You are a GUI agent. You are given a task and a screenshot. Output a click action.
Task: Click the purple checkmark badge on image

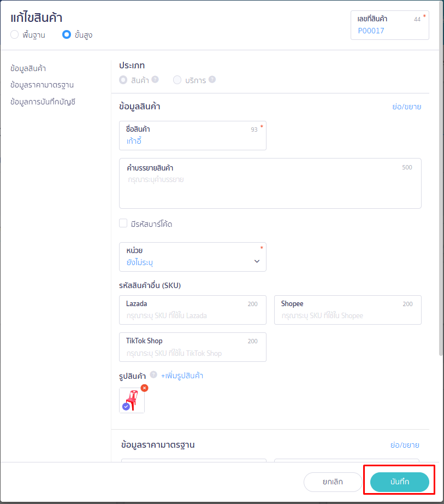[x=126, y=407]
